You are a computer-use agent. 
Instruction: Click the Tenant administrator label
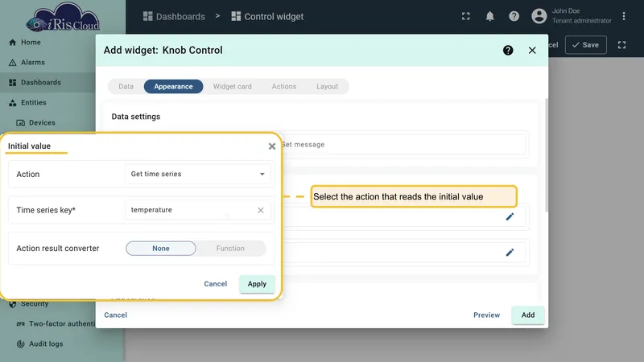point(581,21)
